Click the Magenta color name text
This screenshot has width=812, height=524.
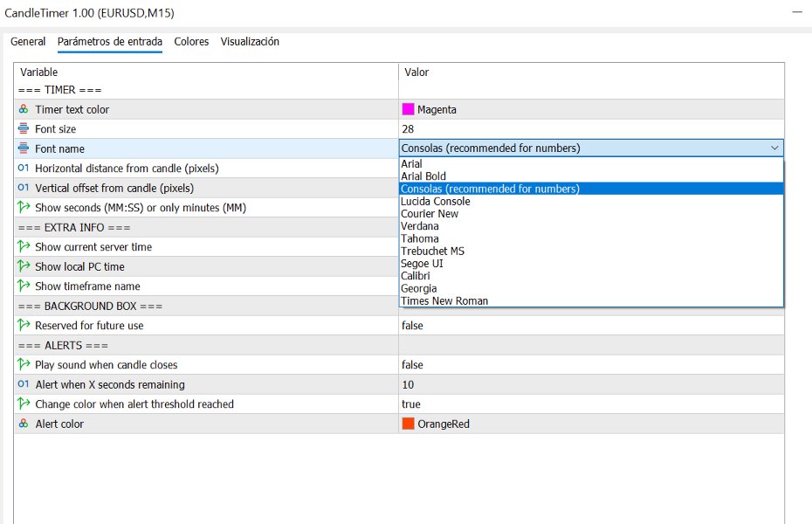coord(437,110)
